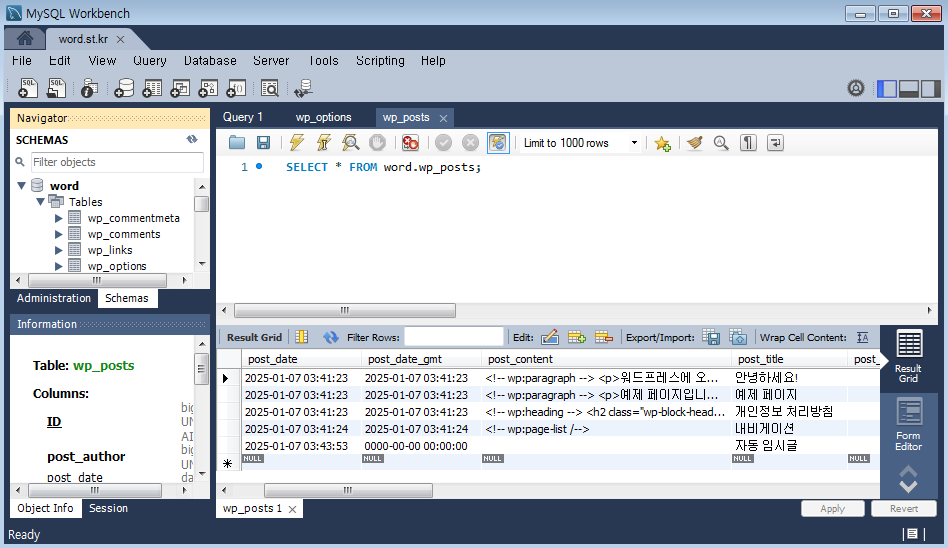Beautify the SQL query brush icon

695,143
